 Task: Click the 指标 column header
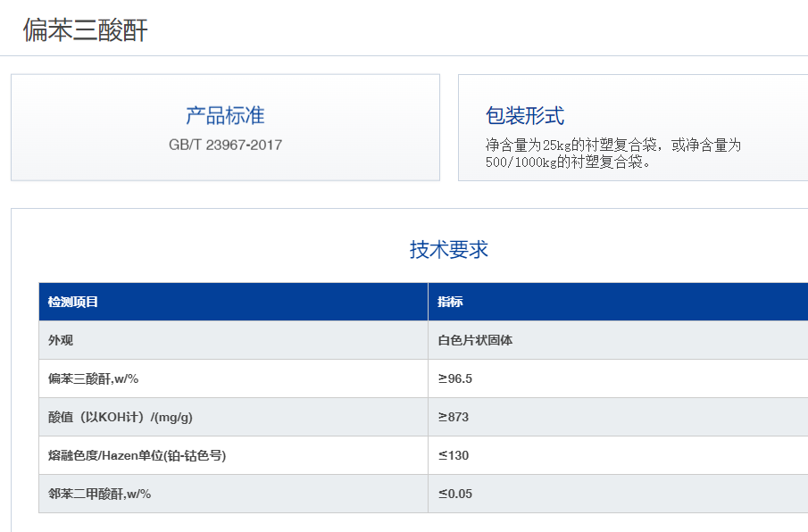618,302
